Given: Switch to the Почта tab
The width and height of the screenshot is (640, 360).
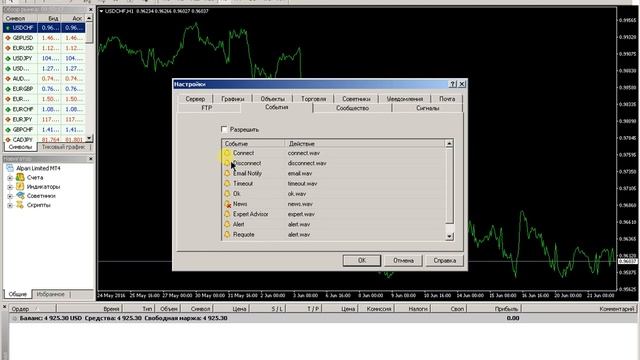Looking at the screenshot, I should (x=447, y=99).
